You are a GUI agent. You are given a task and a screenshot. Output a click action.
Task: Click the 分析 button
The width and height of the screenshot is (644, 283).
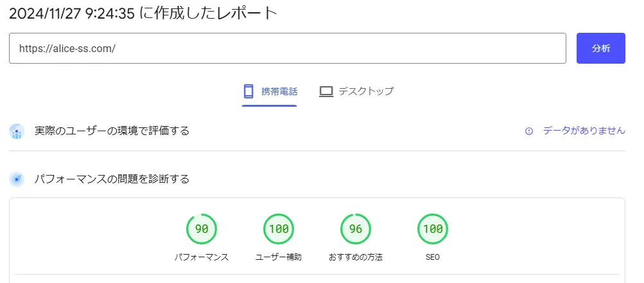pos(601,48)
